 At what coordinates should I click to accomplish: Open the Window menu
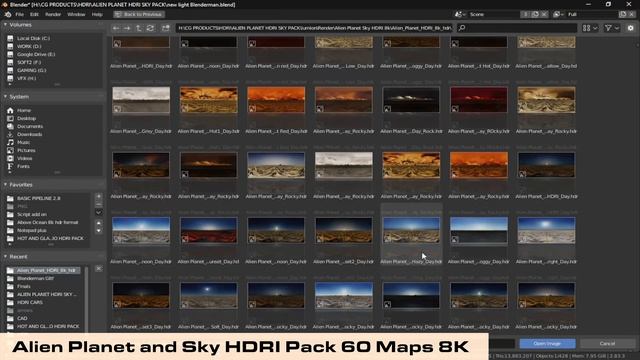pos(76,14)
